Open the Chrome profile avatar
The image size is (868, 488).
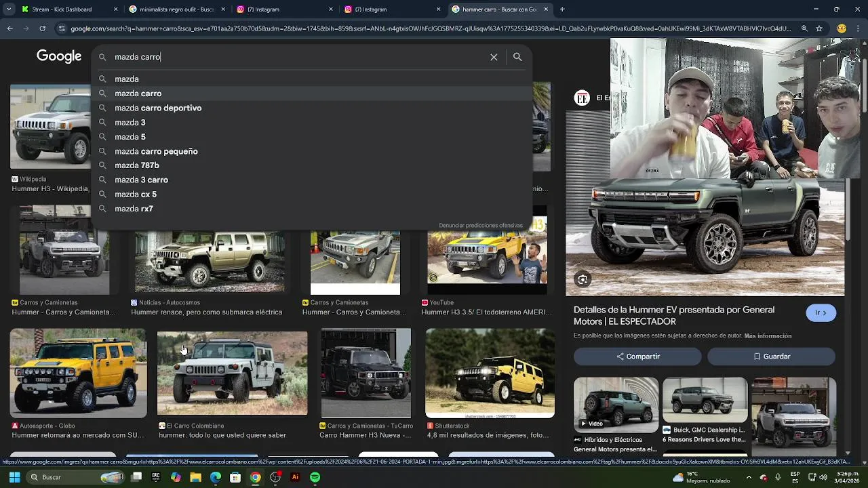pos(842,28)
